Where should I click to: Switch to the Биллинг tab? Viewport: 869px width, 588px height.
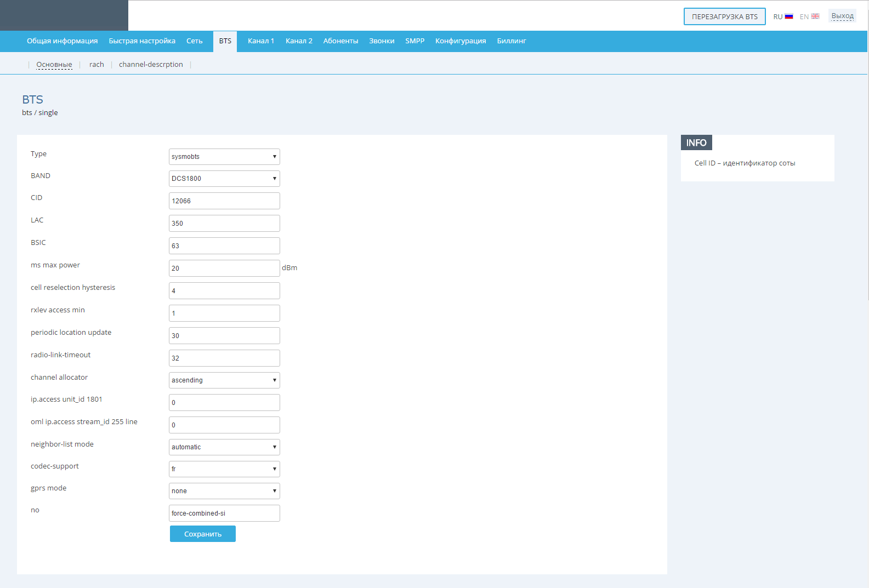click(x=512, y=41)
